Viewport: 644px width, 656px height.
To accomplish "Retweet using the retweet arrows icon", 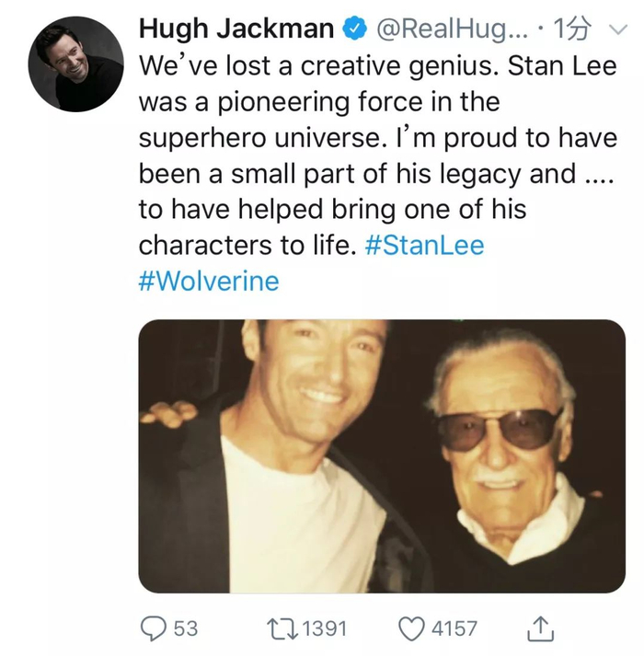I will click(278, 628).
